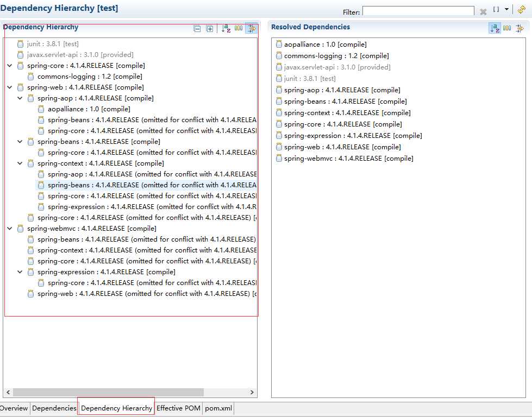Select omitted spring-core row under spring-aop

[x=152, y=130]
